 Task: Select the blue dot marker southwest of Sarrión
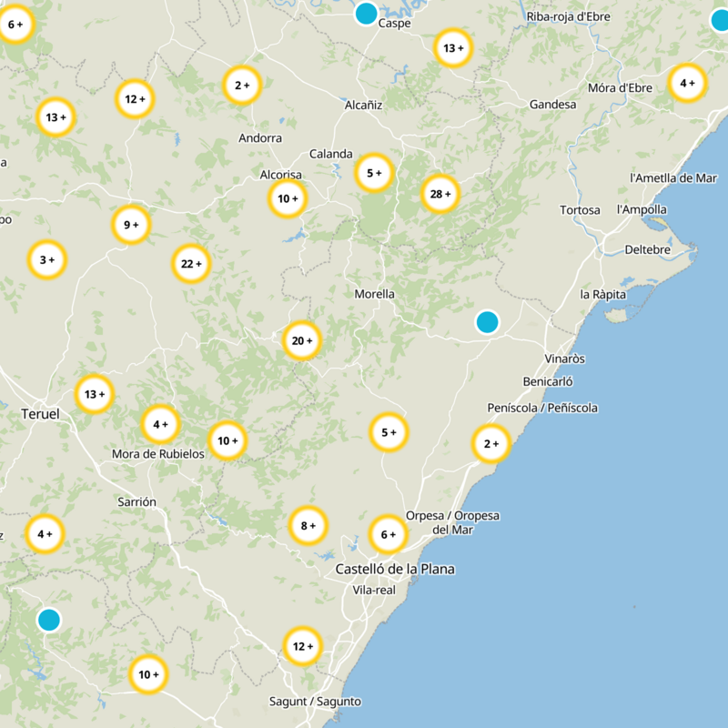49,620
